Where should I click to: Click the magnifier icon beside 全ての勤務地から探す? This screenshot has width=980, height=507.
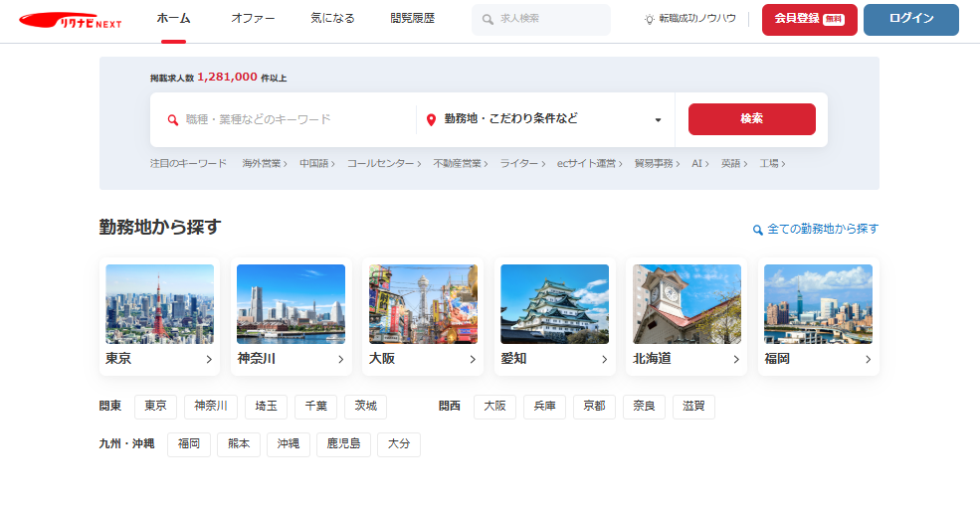pyautogui.click(x=757, y=230)
